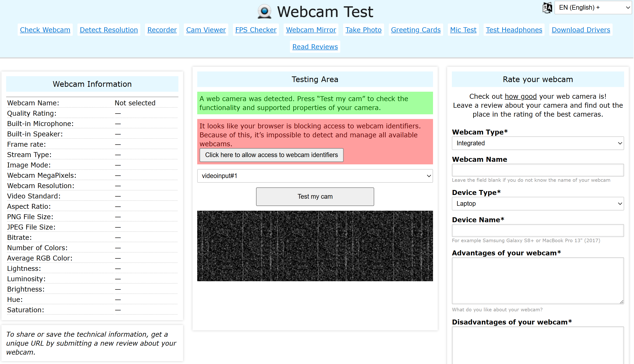Click Read Reviews link
Image resolution: width=634 pixels, height=364 pixels.
click(x=315, y=47)
